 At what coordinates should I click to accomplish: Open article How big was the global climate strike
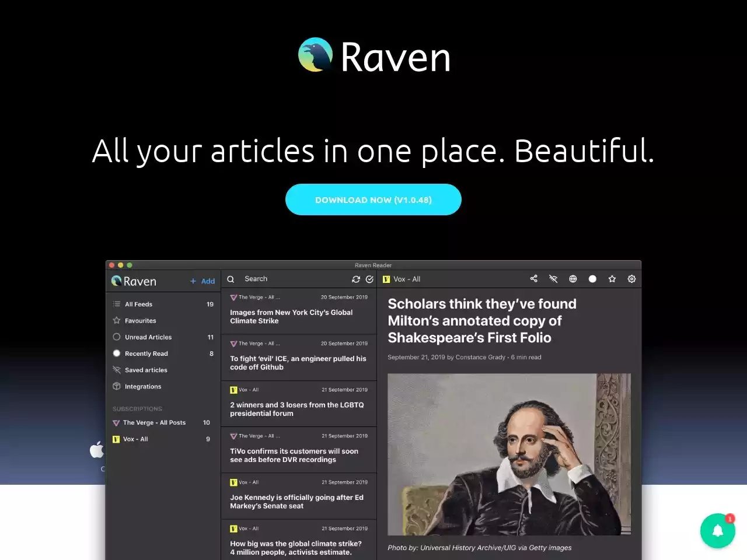(299, 541)
